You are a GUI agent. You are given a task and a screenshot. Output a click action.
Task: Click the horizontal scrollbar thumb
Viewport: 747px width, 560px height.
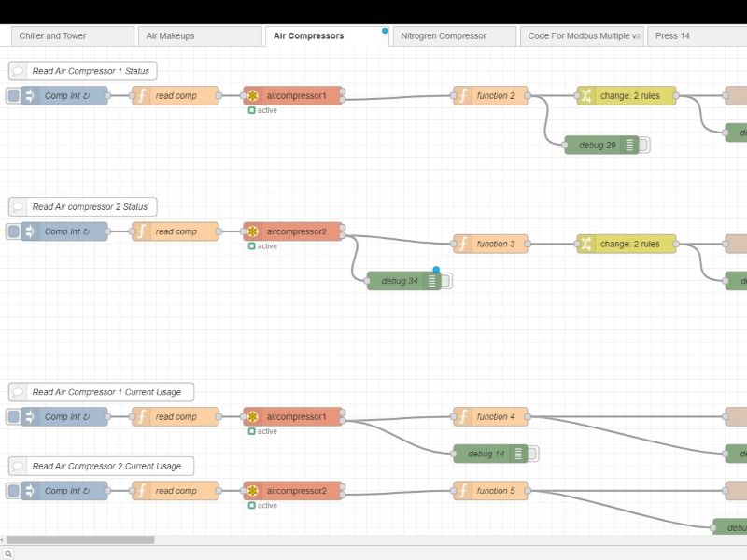coord(80,539)
